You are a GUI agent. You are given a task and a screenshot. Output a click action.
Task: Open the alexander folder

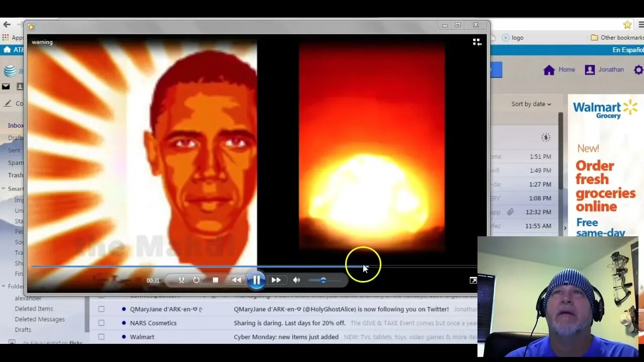click(x=28, y=298)
